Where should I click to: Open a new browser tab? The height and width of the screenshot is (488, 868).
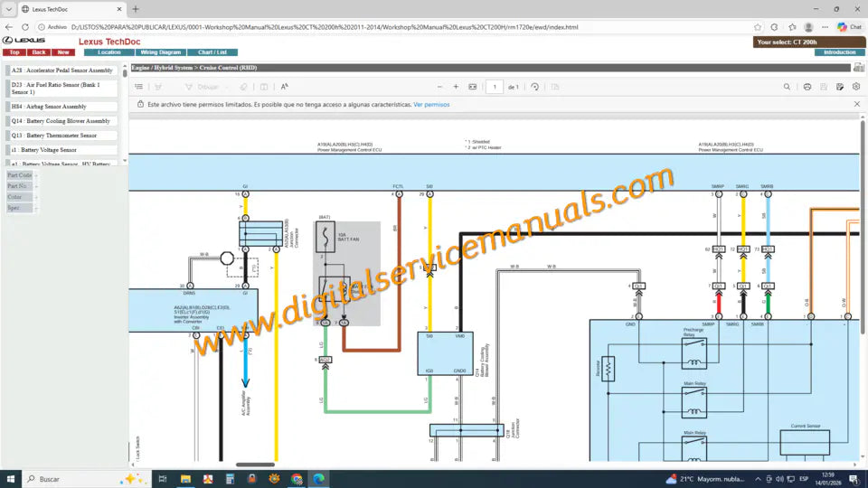tap(136, 9)
